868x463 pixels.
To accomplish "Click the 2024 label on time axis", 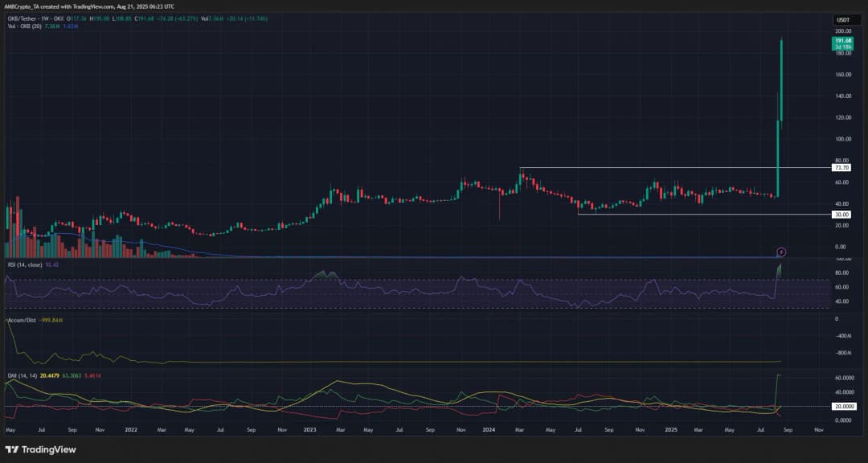I will click(486, 430).
